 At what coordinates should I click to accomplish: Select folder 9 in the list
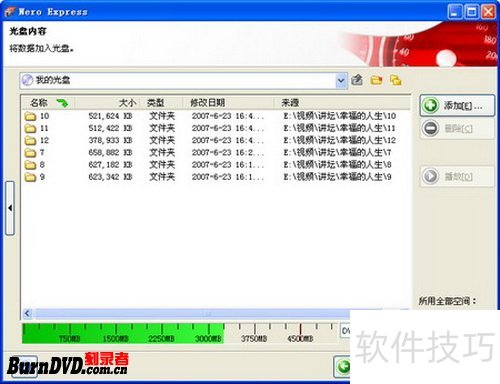point(34,177)
